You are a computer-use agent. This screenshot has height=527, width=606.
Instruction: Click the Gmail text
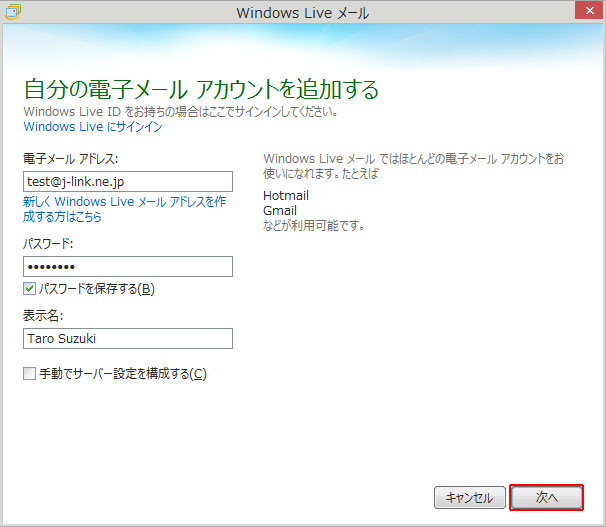point(280,211)
